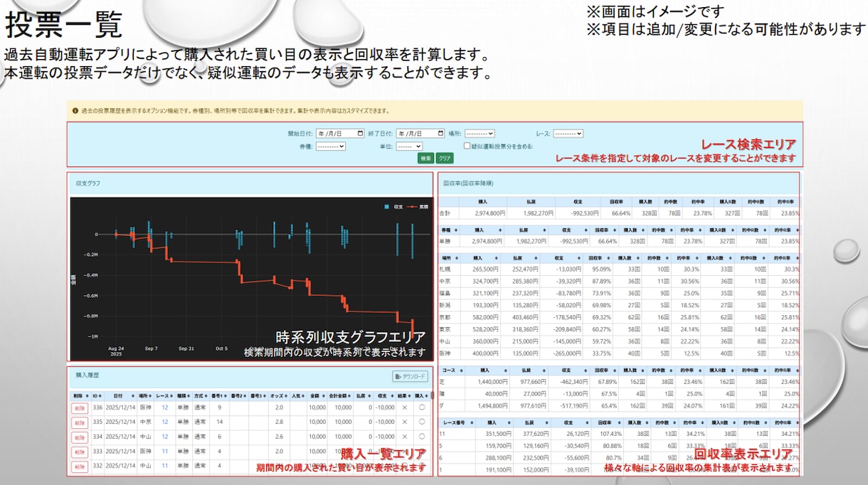Click the 札幌 row in venue table
This screenshot has height=485, width=868.
pos(619,270)
